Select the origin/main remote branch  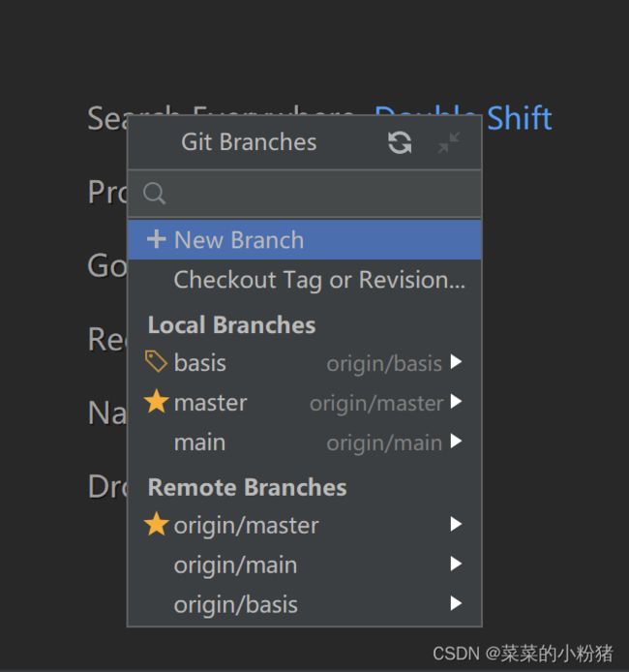click(305, 565)
